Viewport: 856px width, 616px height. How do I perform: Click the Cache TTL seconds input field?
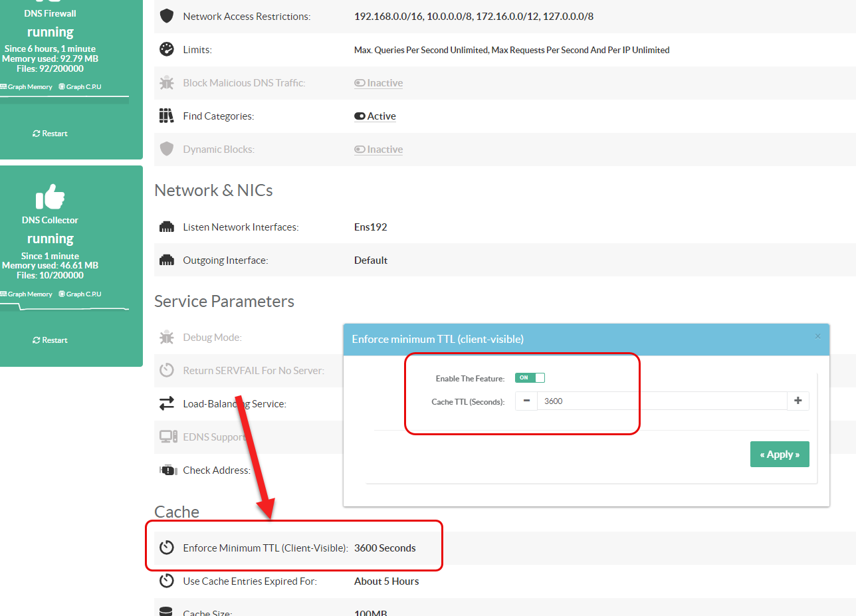point(661,401)
